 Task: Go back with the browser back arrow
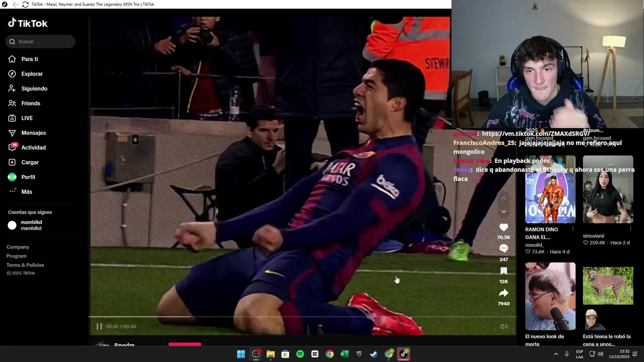15,4
